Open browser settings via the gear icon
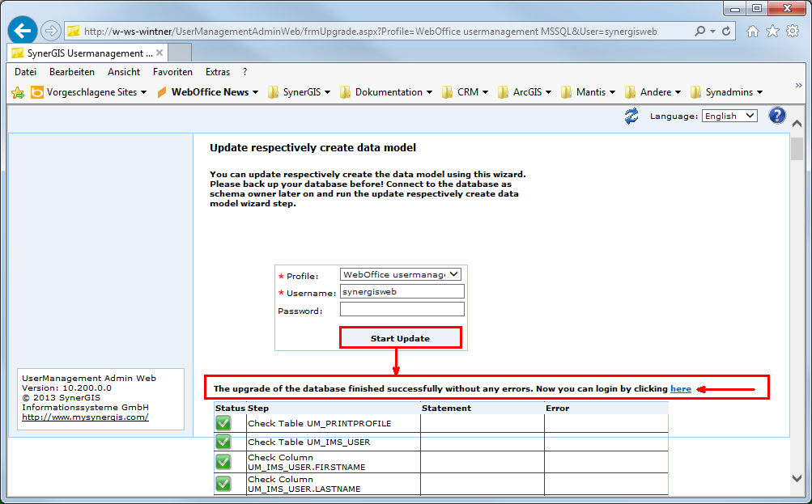 pos(791,30)
